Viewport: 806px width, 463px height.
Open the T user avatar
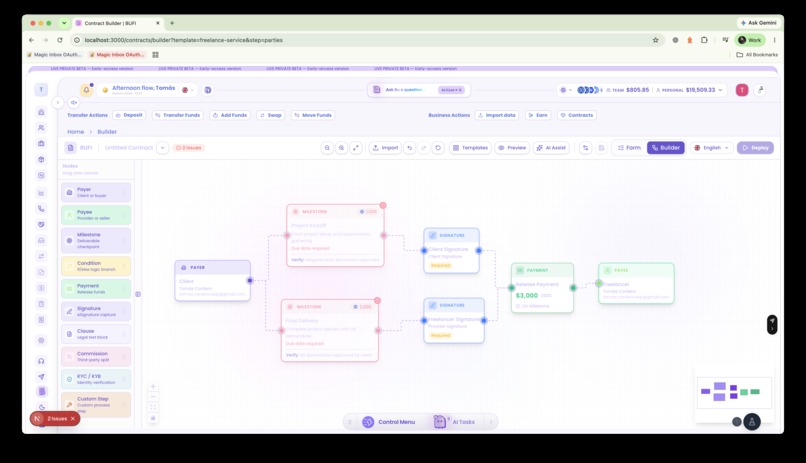pyautogui.click(x=742, y=90)
